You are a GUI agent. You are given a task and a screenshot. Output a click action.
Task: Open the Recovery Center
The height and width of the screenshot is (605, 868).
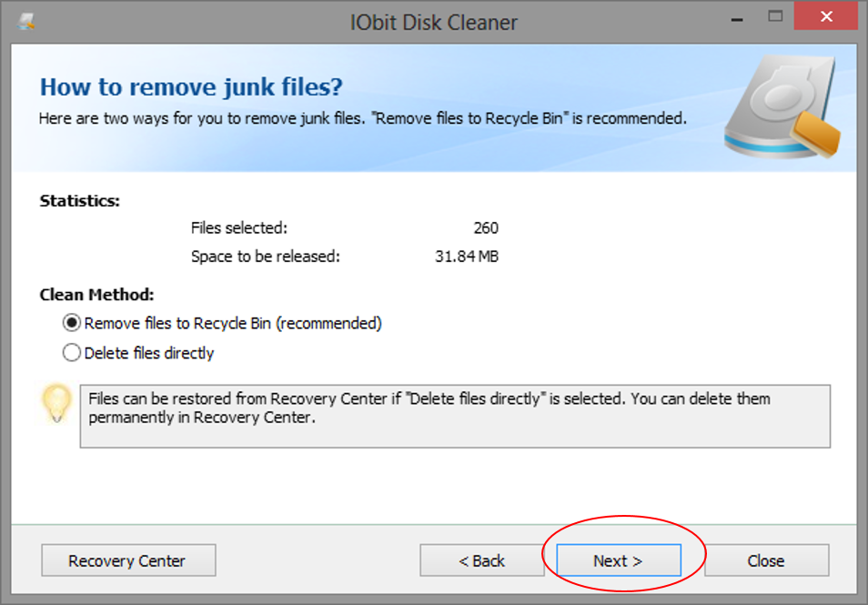click(128, 560)
